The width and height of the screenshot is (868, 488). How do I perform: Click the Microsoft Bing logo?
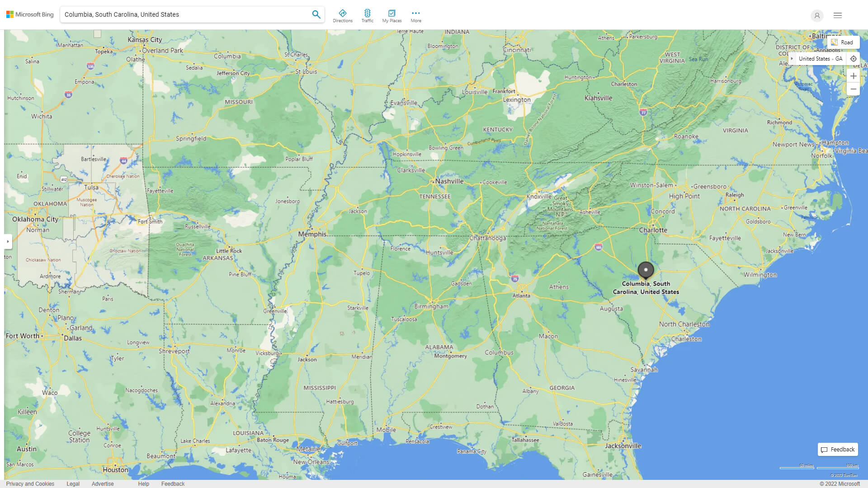point(28,14)
